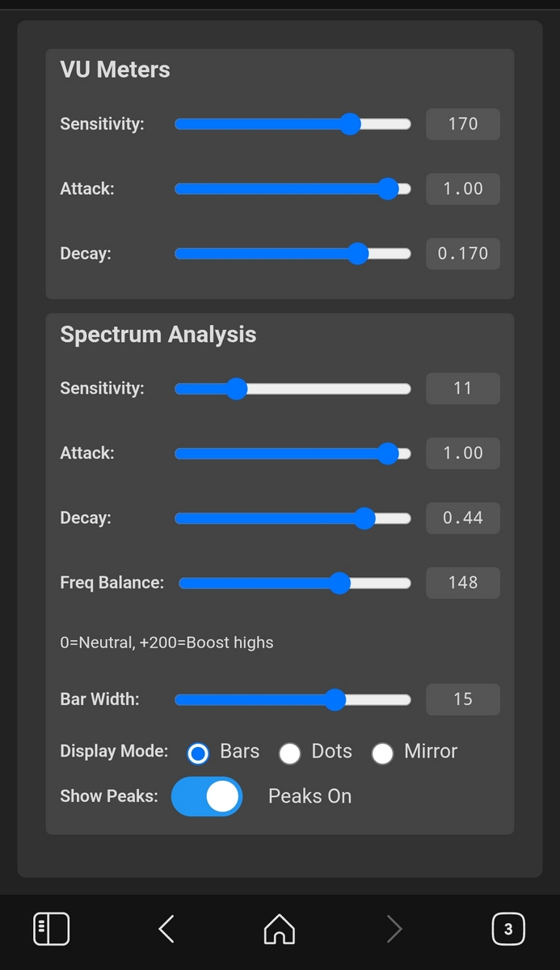The width and height of the screenshot is (560, 970).
Task: Select the Bars display mode
Action: [x=198, y=753]
